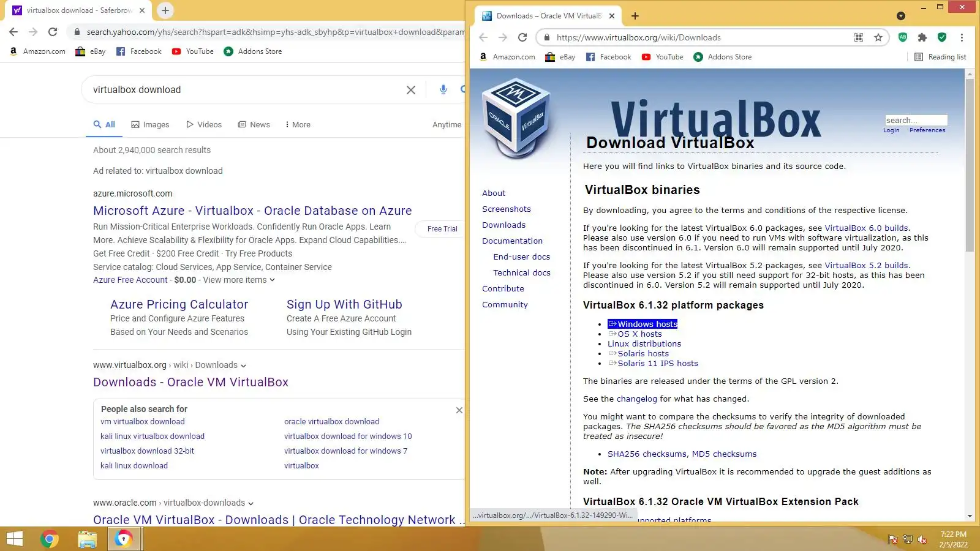This screenshot has height=551, width=980.
Task: Open Microsoft Azure Virtualbox ad link
Action: (x=252, y=211)
